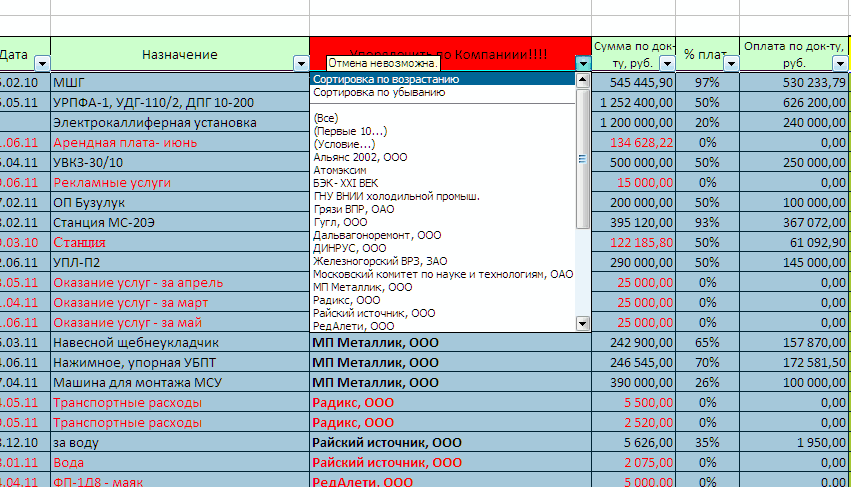This screenshot has height=487, width=851.
Task: Select amount cell 242 900,00
Action: tap(633, 343)
